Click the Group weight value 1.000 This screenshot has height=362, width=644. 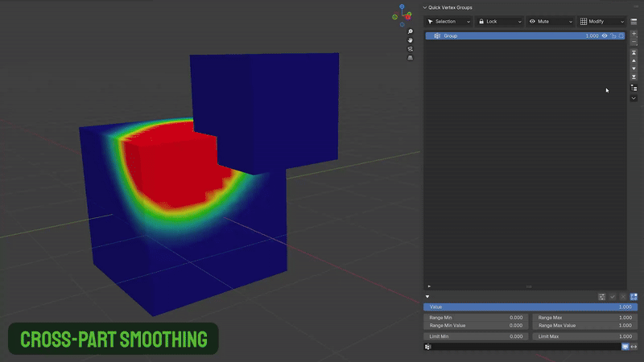tap(592, 35)
